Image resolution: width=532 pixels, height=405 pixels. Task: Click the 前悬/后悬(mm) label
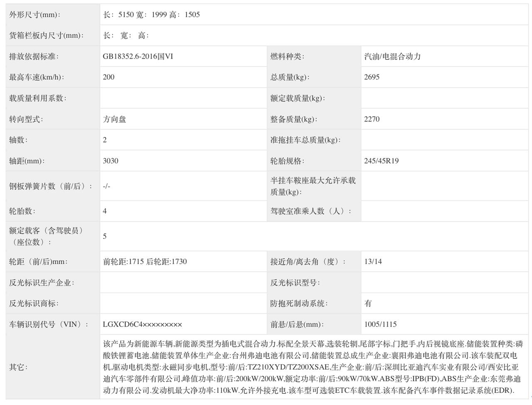[297, 324]
